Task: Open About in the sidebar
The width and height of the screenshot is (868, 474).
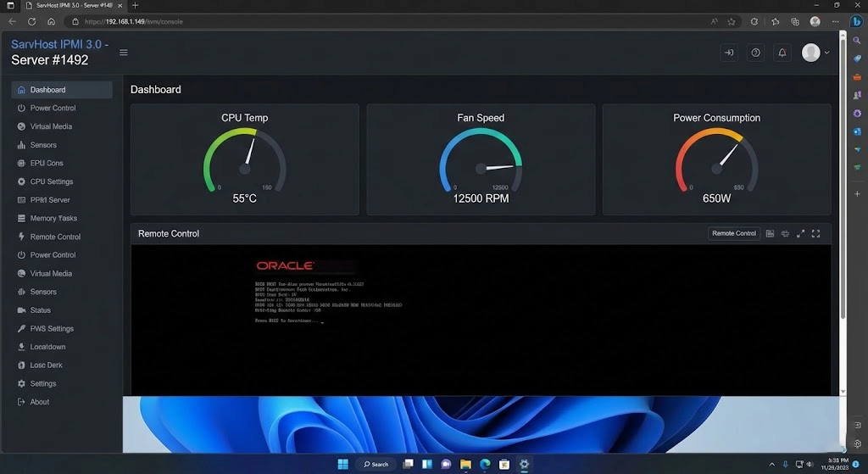Action: click(x=62, y=402)
